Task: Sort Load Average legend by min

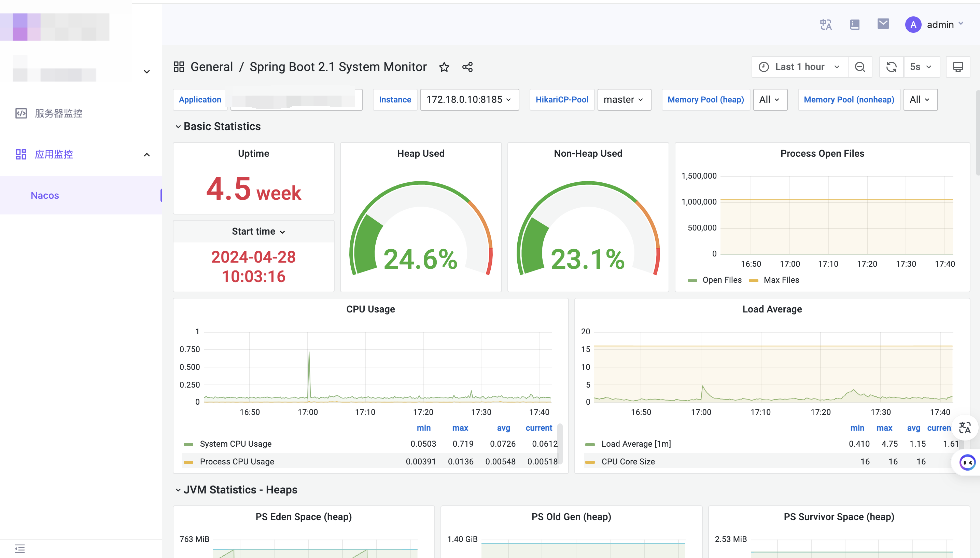Action: tap(857, 428)
